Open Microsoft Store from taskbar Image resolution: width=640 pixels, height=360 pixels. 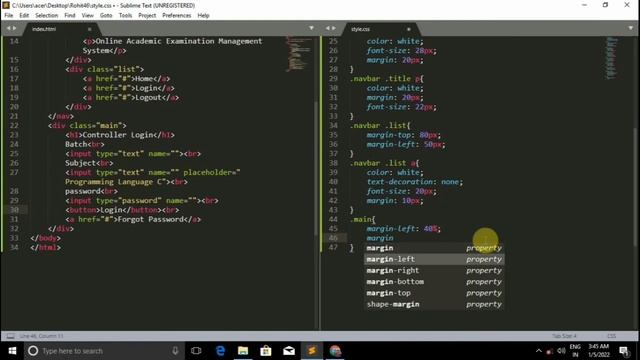pyautogui.click(x=266, y=351)
